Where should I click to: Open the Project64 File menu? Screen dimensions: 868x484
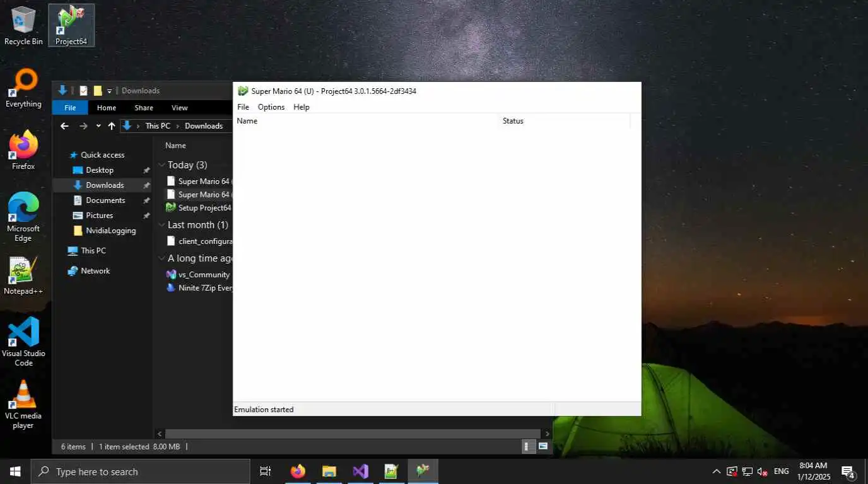point(243,107)
